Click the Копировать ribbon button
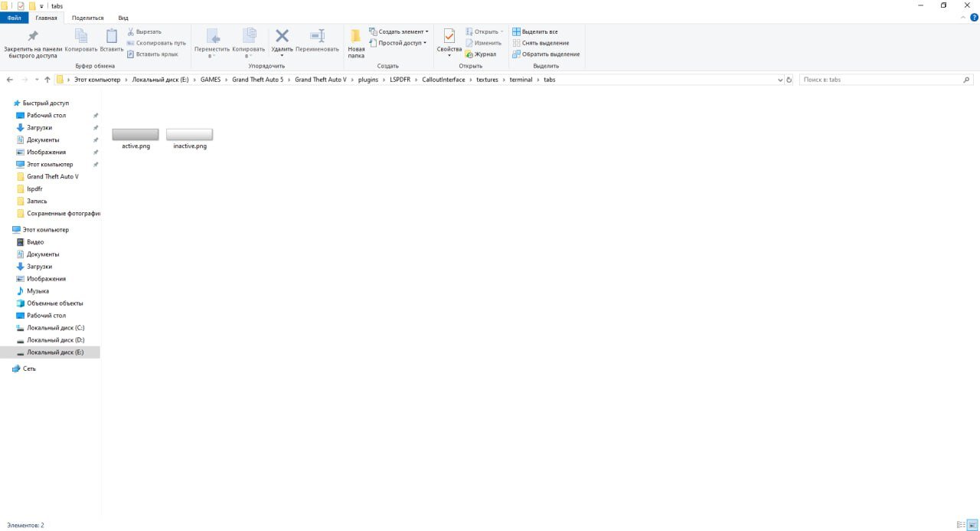 [80, 41]
